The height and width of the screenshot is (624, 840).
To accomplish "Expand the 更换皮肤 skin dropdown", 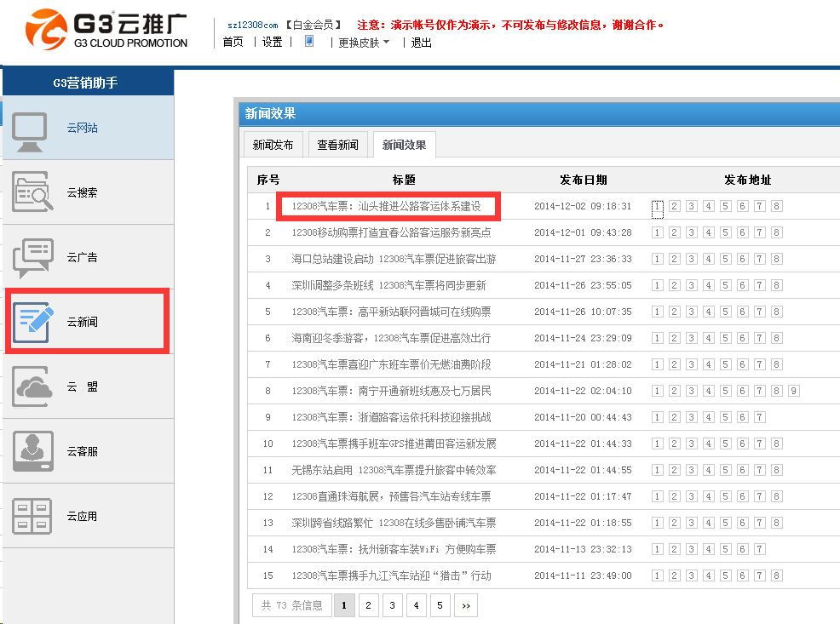I will (x=363, y=43).
